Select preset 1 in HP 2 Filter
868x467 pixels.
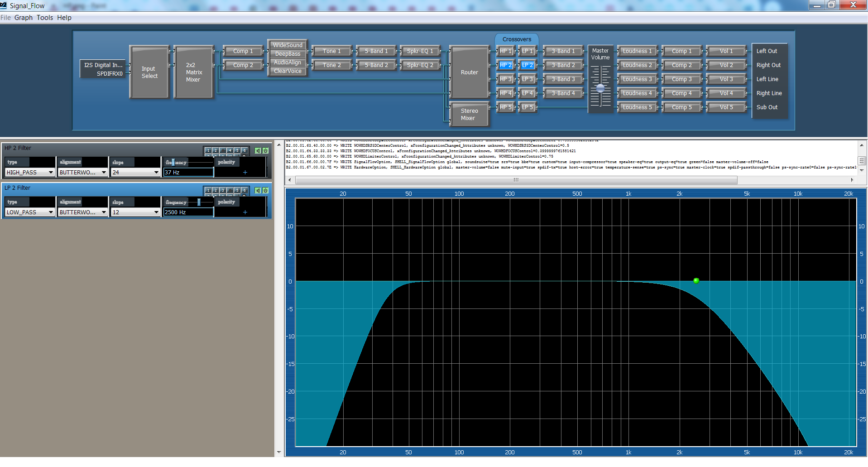click(208, 151)
